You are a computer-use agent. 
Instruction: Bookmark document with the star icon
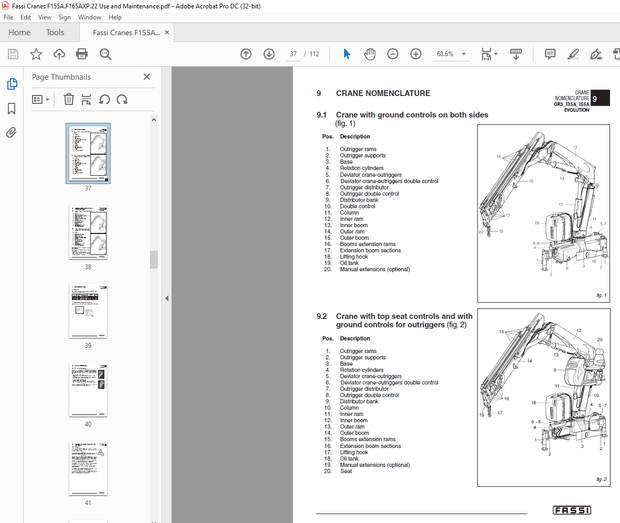pos(36,54)
